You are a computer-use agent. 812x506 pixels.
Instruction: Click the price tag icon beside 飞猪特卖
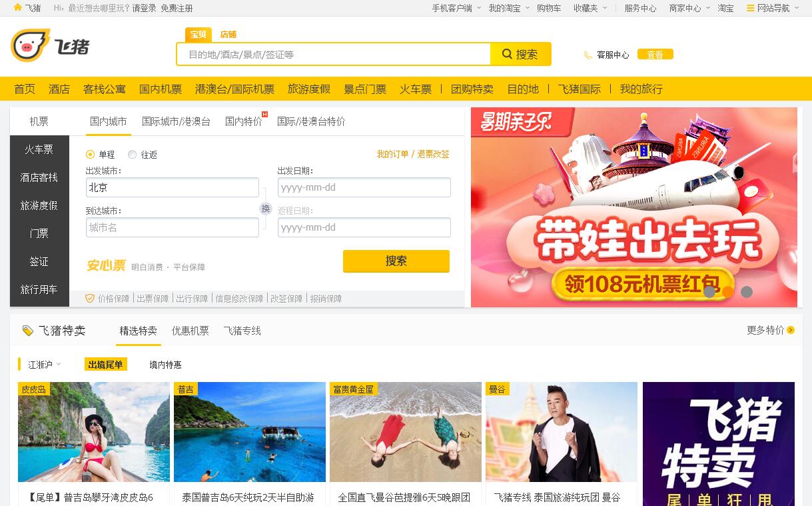point(27,331)
